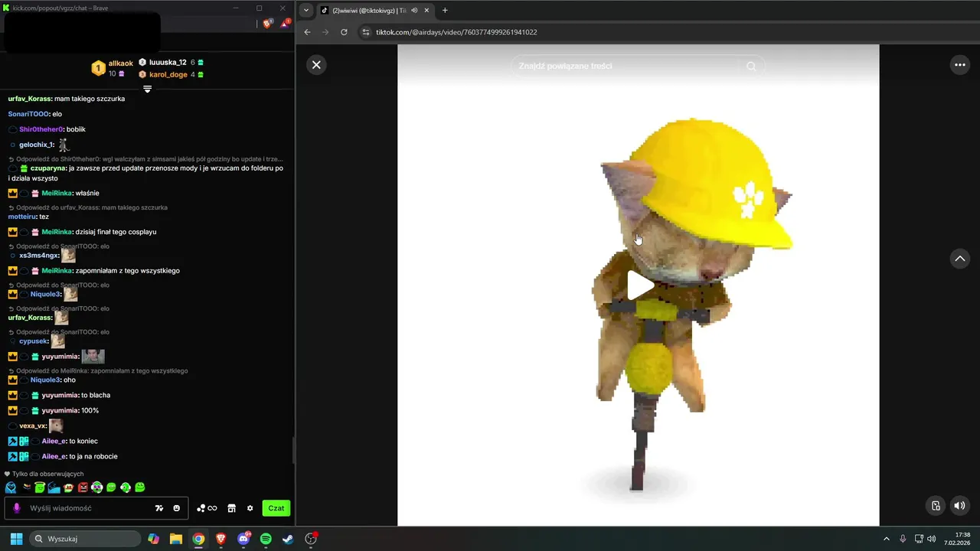
Task: Open File Explorer from taskbar
Action: pos(176,539)
